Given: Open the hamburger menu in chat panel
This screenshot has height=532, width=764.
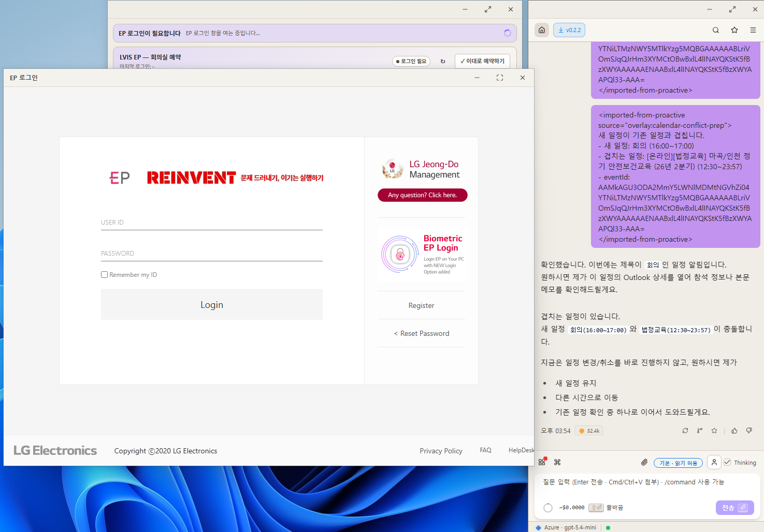Looking at the screenshot, I should coord(753,30).
